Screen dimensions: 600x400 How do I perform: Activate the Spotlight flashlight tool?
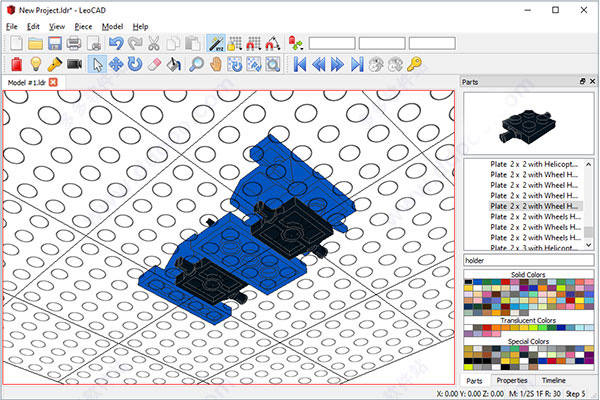(x=54, y=64)
